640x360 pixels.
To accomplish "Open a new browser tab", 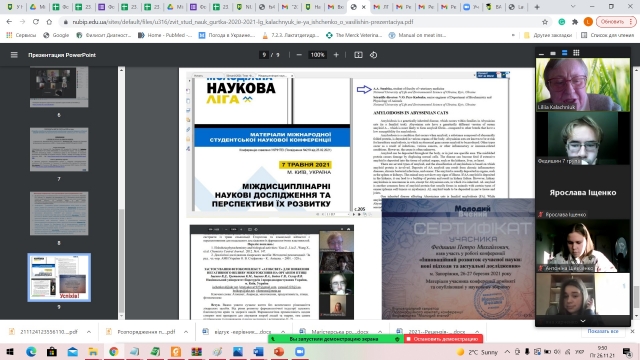I will (x=537, y=7).
